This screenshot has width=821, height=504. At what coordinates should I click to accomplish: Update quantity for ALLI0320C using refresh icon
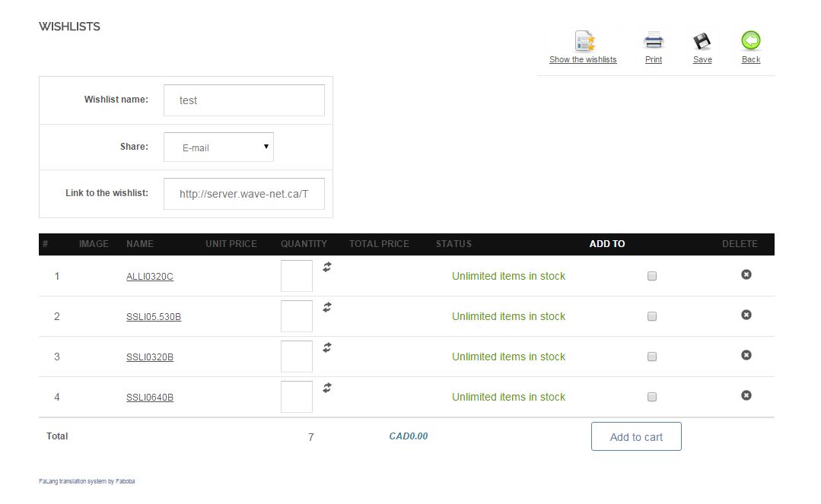click(327, 267)
